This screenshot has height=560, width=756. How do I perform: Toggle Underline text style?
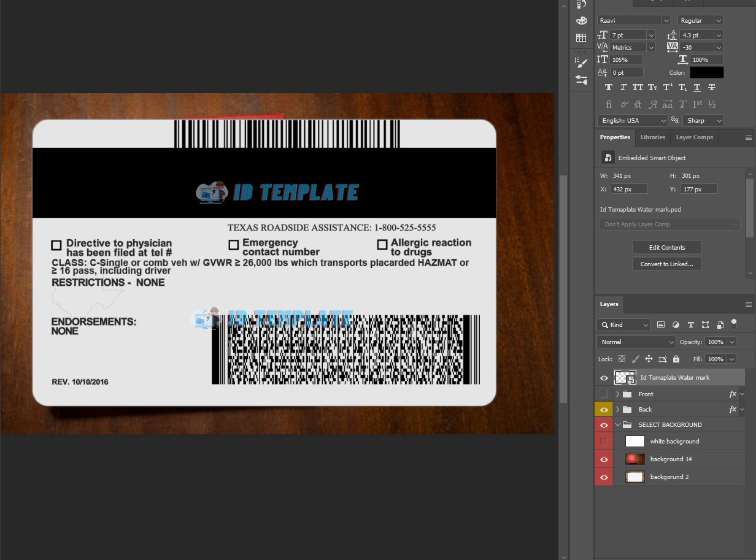(698, 88)
